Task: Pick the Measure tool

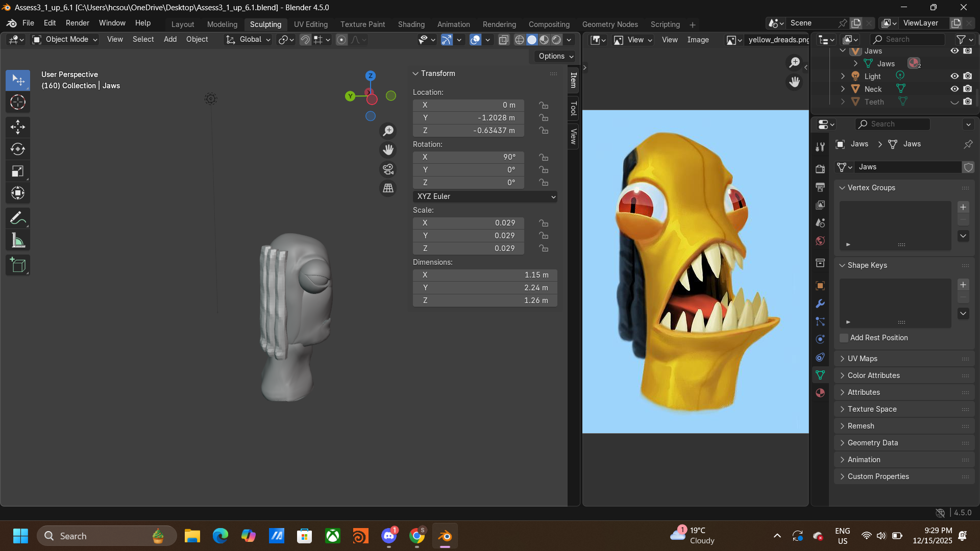Action: 18,240
